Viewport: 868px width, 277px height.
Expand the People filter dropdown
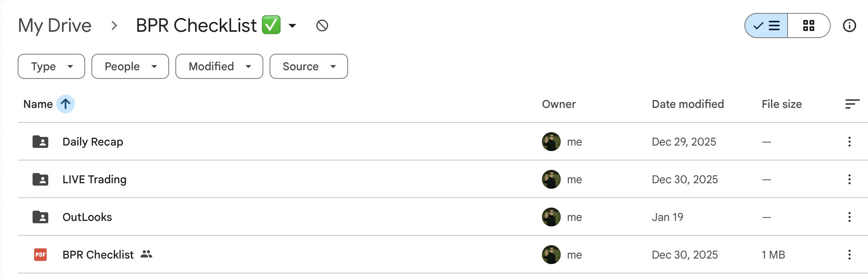pos(130,66)
